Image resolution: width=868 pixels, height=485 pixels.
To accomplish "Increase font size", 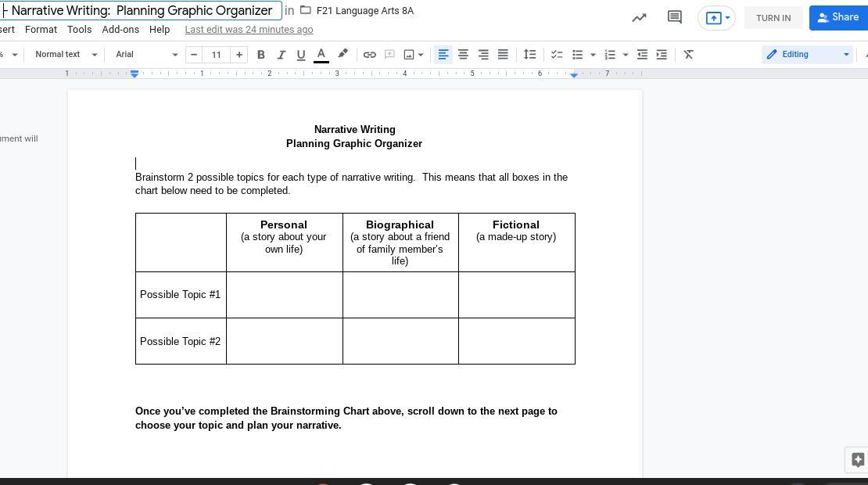I will point(239,54).
